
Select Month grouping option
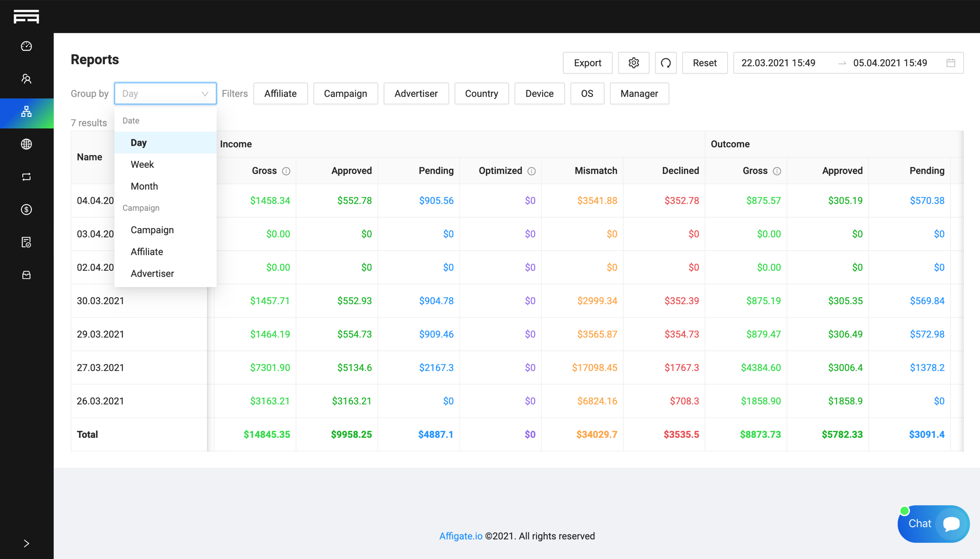[144, 186]
